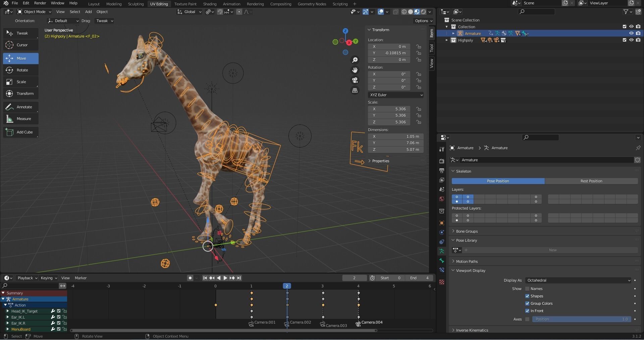Open the Bone properties tab icon
The image size is (644, 340).
(x=442, y=261)
